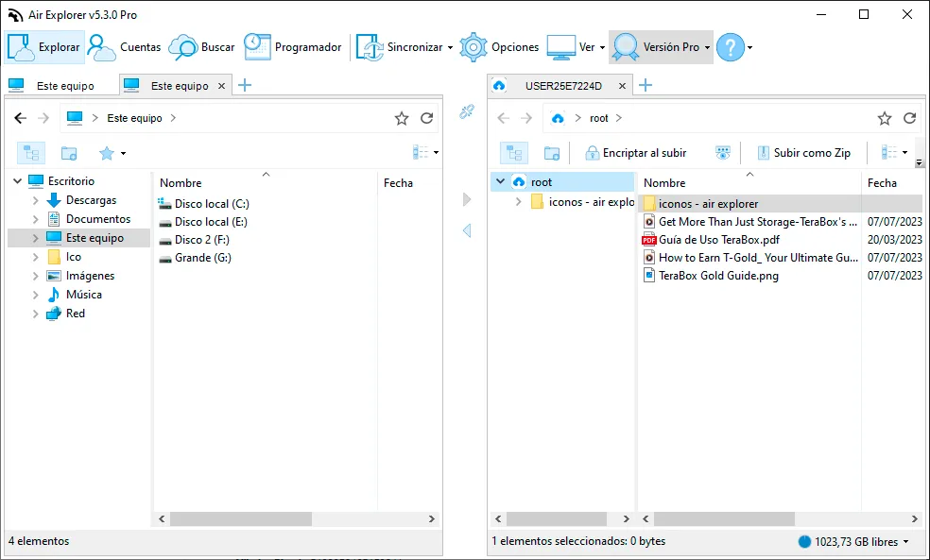This screenshot has width=930, height=560.
Task: Open Opciones settings
Action: coord(499,47)
